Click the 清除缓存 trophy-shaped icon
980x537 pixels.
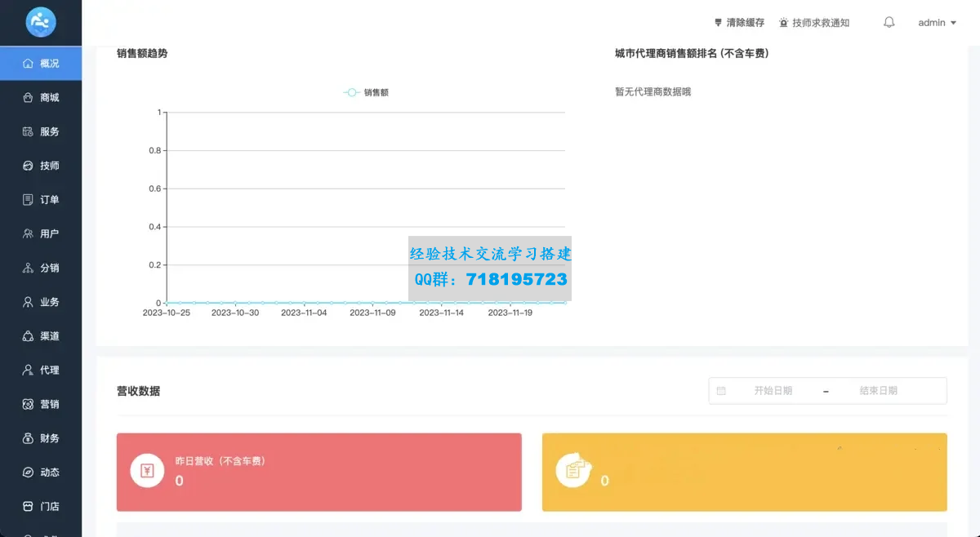click(x=719, y=23)
